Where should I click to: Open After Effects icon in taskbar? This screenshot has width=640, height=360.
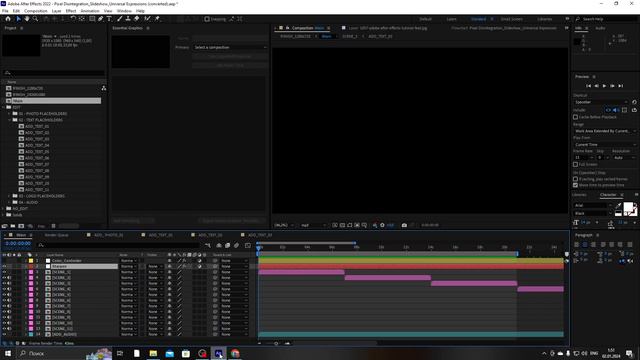tap(218, 353)
